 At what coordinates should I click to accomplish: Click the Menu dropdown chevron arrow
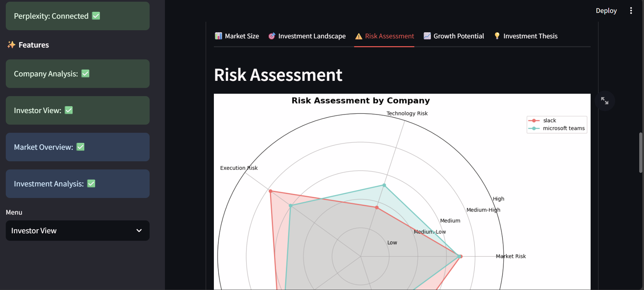(x=139, y=231)
